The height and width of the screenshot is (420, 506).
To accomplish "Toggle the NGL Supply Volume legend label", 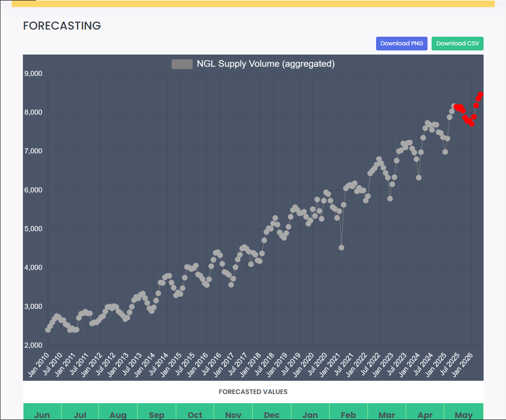I will click(265, 64).
